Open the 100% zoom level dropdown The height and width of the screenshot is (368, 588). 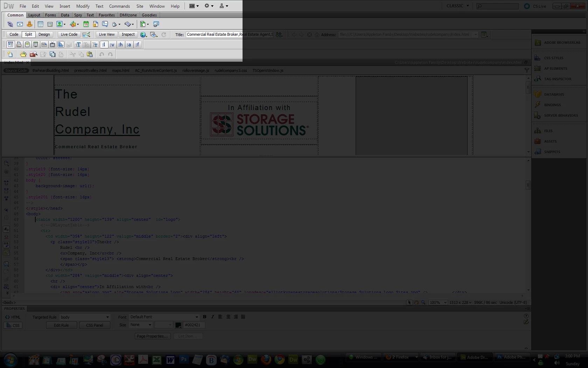point(438,302)
